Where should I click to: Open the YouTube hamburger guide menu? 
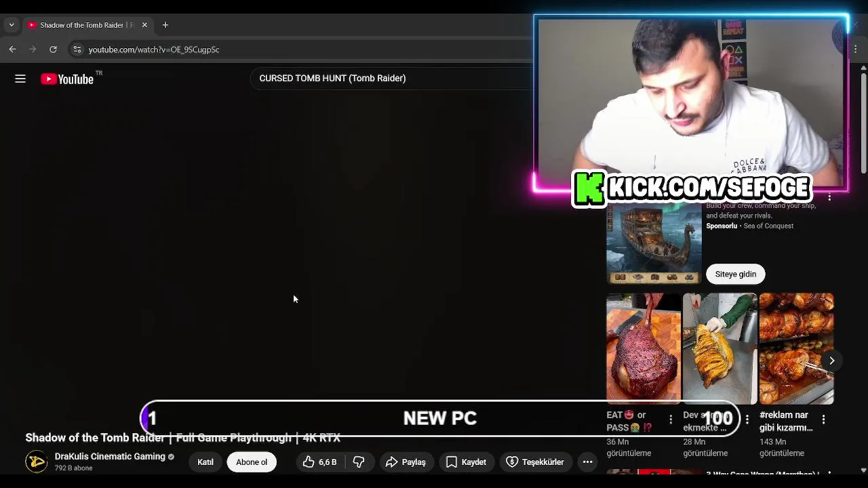pyautogui.click(x=20, y=79)
